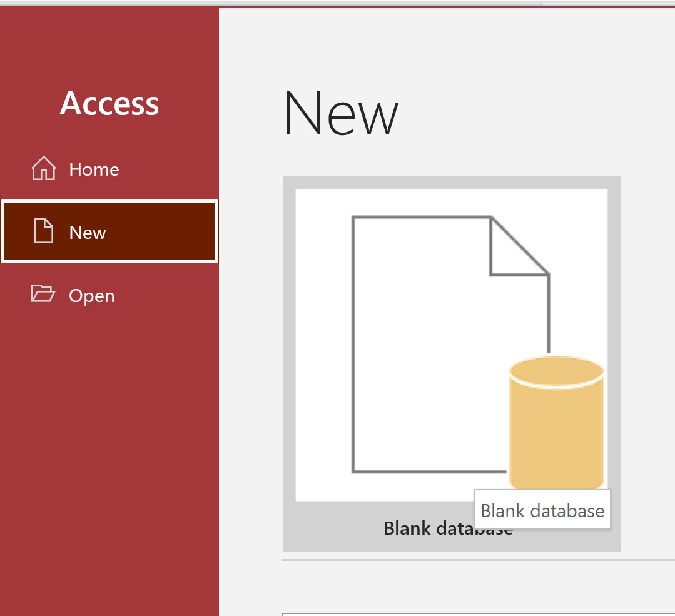Click the Blank database tooltip label
The height and width of the screenshot is (616, 675).
point(542,510)
